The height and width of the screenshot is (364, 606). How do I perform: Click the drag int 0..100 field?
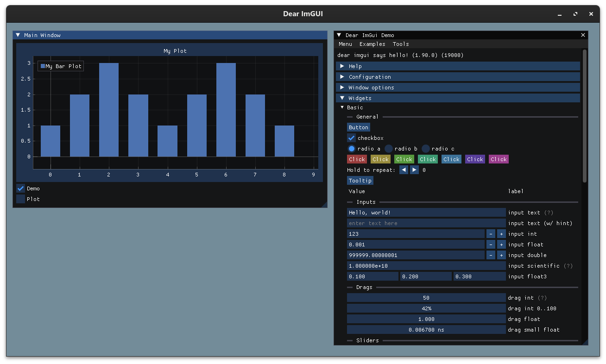(426, 308)
